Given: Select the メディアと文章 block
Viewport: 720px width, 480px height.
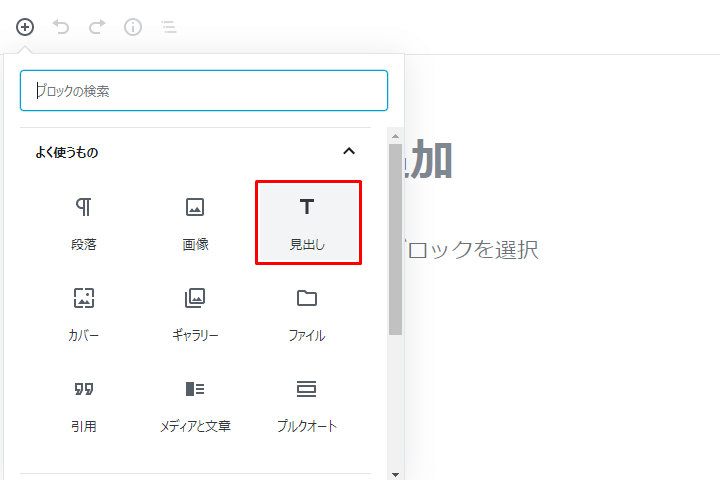Looking at the screenshot, I should pyautogui.click(x=195, y=406).
